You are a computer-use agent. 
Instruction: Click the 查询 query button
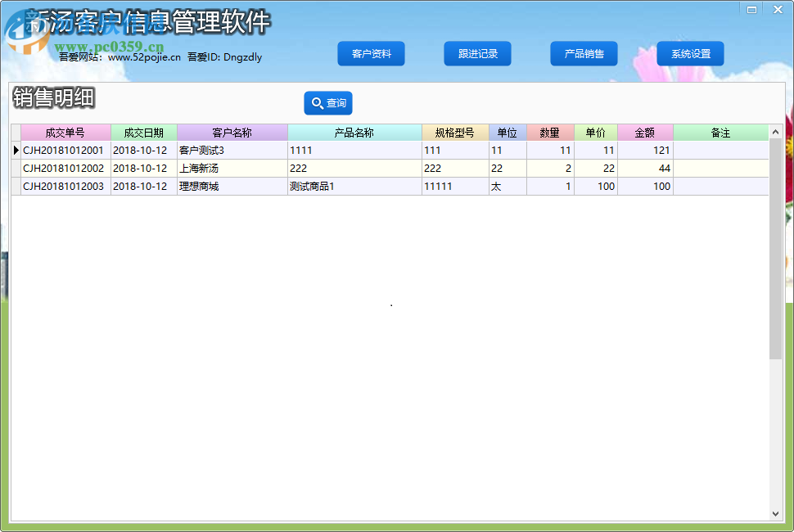point(327,103)
